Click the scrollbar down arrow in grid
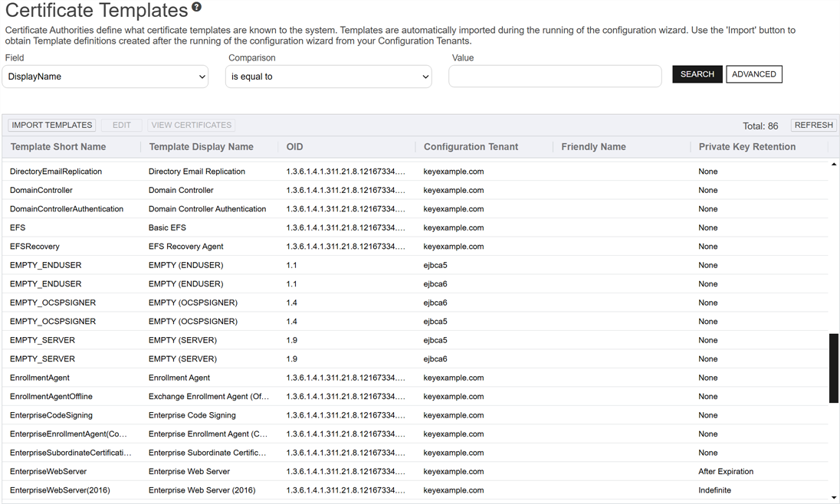Screen dimensions: 840x504 point(834,498)
